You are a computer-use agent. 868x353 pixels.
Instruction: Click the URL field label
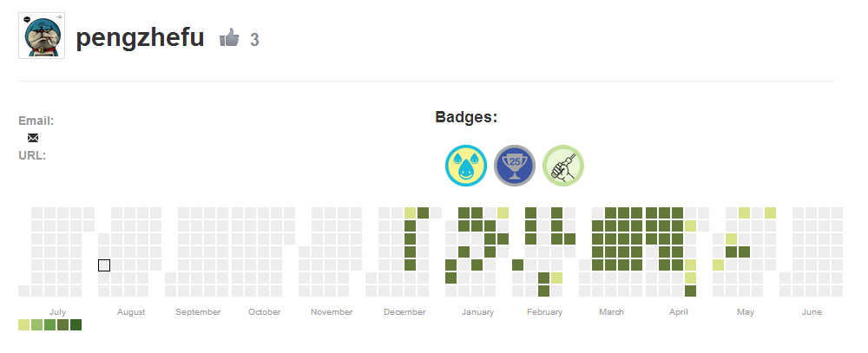point(32,155)
